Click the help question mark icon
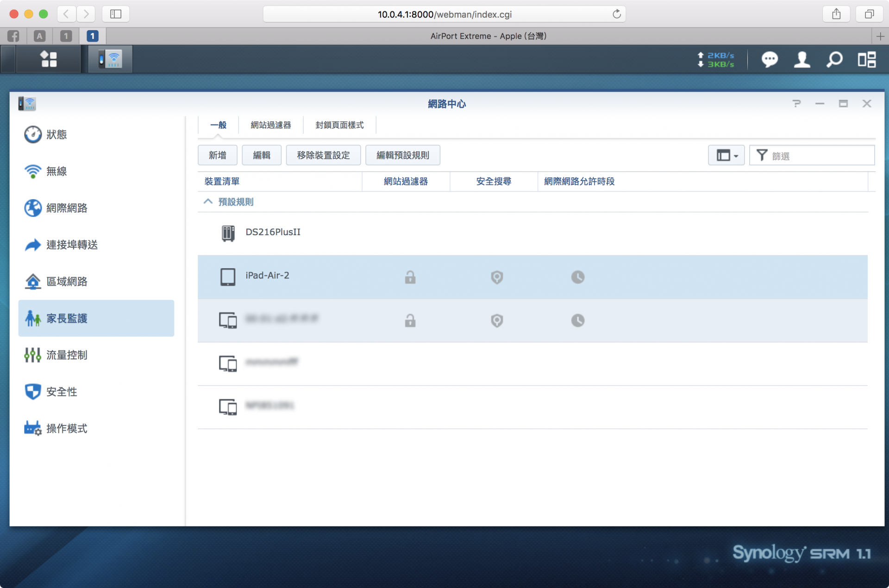This screenshot has height=588, width=889. [796, 104]
